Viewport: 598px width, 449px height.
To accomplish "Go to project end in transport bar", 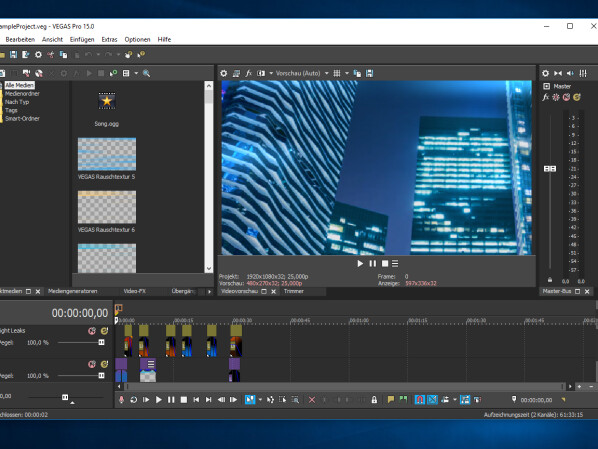I will pos(209,400).
